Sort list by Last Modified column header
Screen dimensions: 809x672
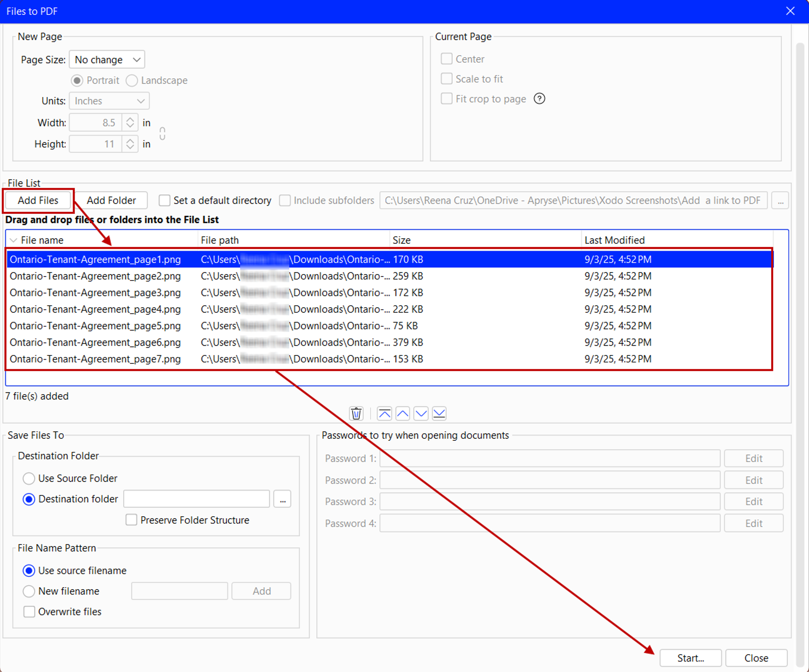point(614,240)
